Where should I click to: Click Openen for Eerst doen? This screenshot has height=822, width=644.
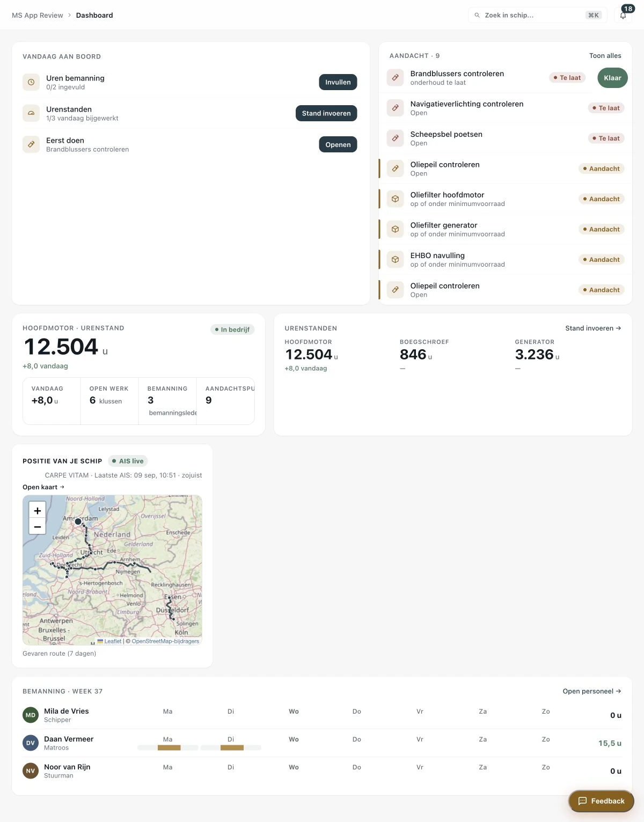tap(338, 144)
